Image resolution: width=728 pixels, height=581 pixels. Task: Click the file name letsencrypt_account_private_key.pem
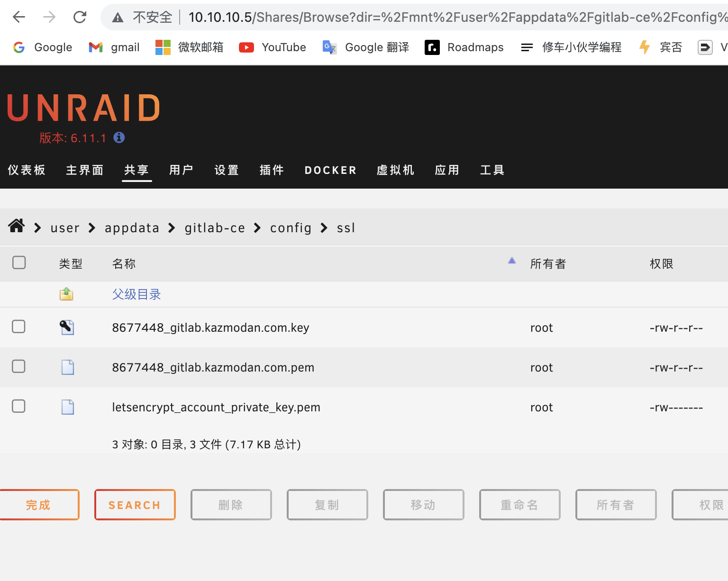(216, 407)
